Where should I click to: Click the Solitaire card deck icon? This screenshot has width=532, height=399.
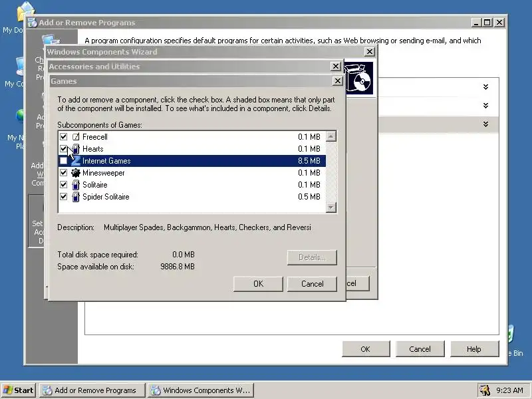pos(76,185)
